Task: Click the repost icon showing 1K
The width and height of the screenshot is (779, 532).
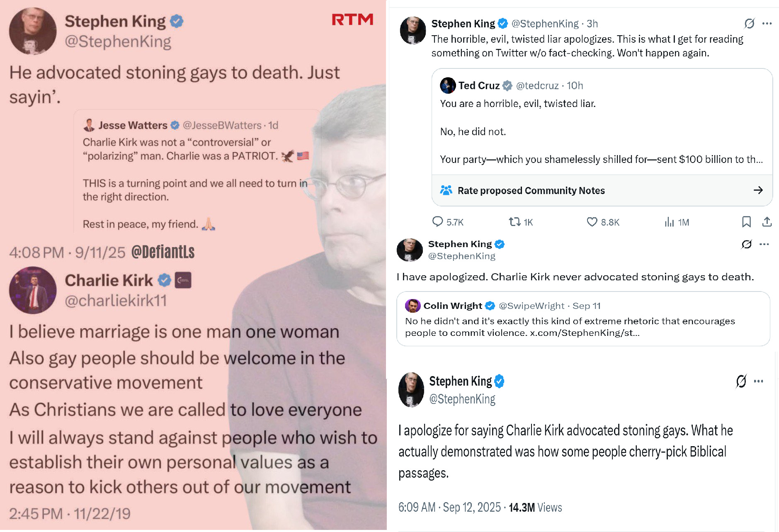Action: pyautogui.click(x=514, y=222)
